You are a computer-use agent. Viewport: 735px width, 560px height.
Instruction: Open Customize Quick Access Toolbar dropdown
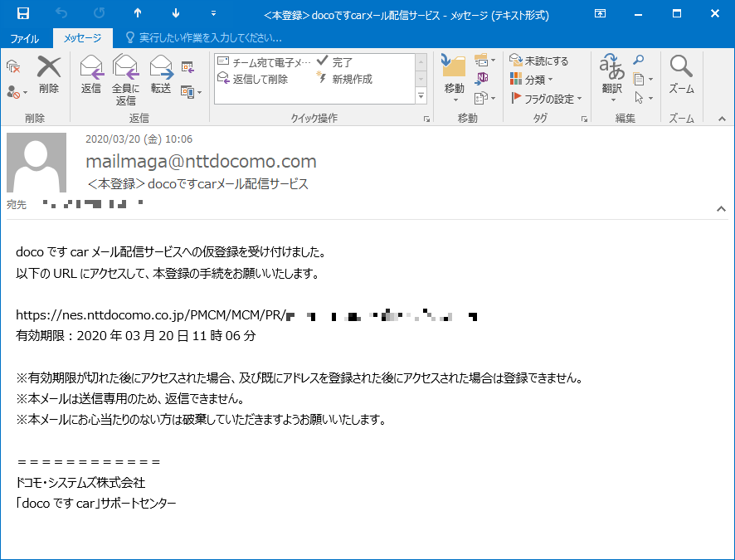pos(213,13)
